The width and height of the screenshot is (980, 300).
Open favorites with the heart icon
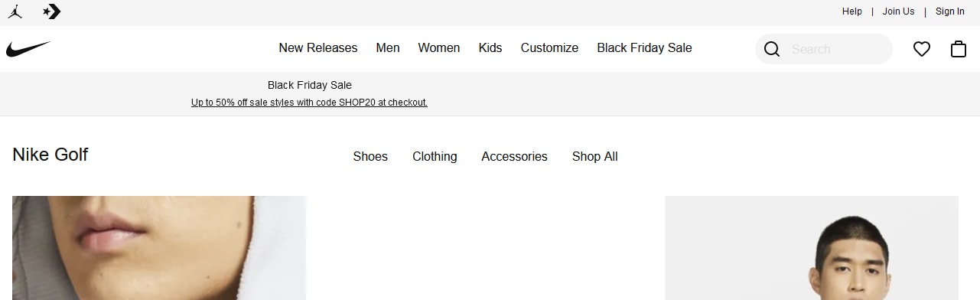coord(922,49)
